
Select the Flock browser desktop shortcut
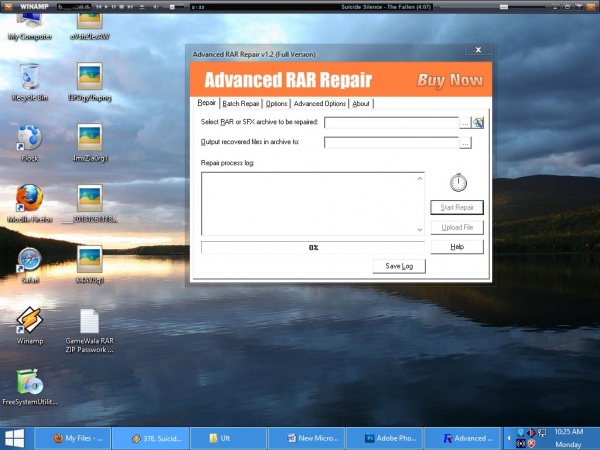[x=29, y=143]
